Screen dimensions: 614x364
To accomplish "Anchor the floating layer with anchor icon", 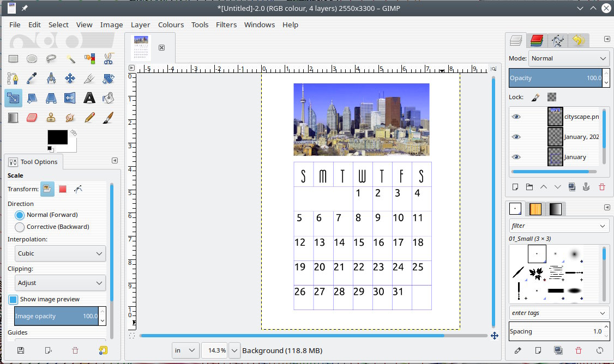I will [586, 187].
